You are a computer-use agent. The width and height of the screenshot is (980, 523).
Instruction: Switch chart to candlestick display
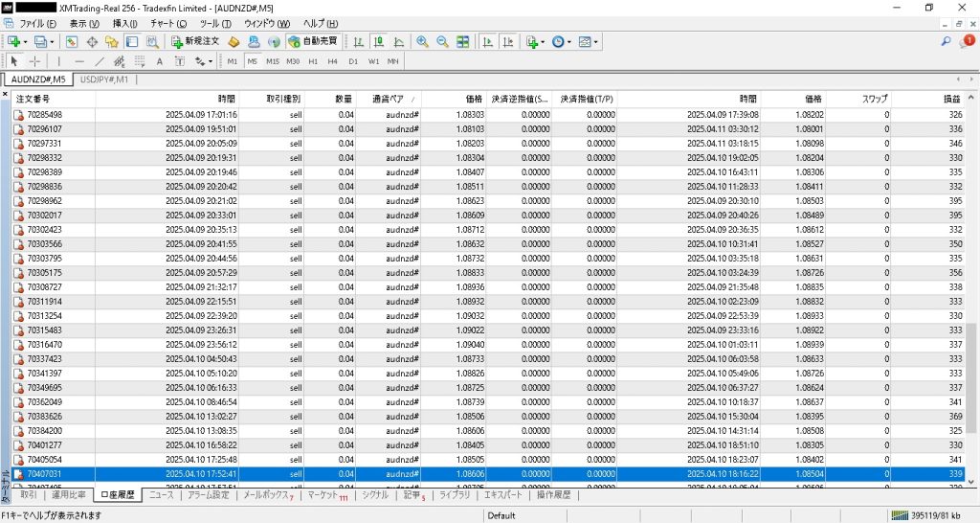pos(379,42)
